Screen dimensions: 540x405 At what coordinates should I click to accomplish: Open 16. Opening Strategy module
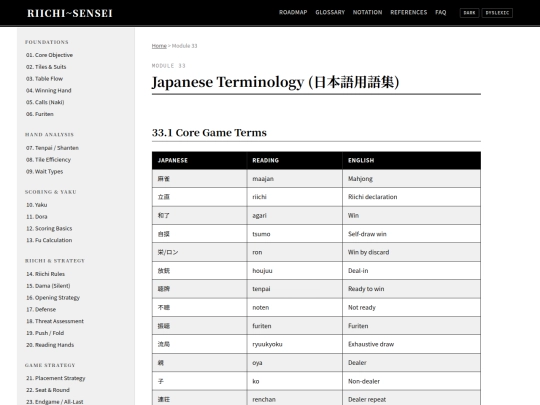coord(53,297)
